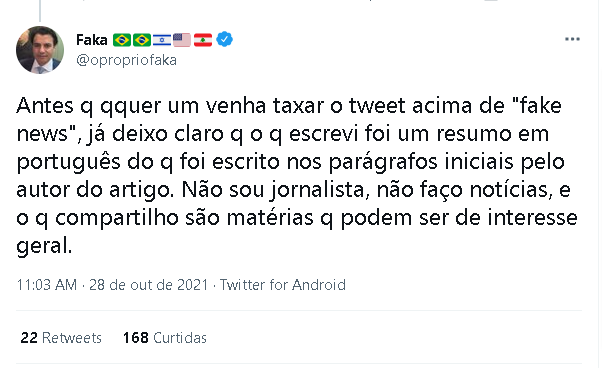This screenshot has width=602, height=368.
Task: Click the tweet body text paragraph
Action: point(297,176)
